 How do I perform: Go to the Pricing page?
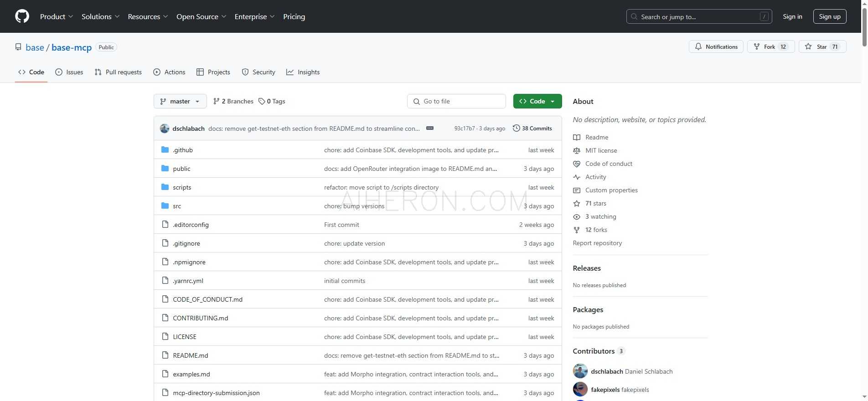point(294,16)
